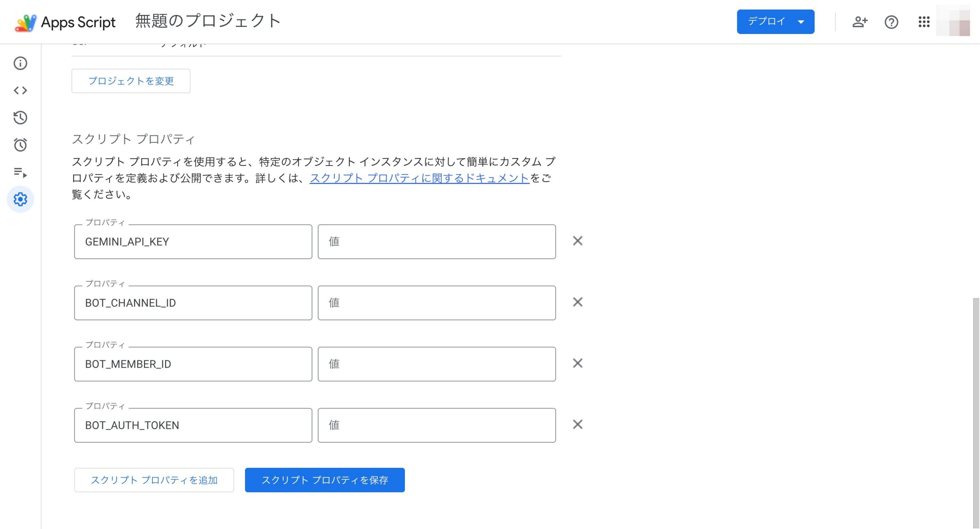Open Triggers alarm clock icon
980x529 pixels.
point(20,145)
